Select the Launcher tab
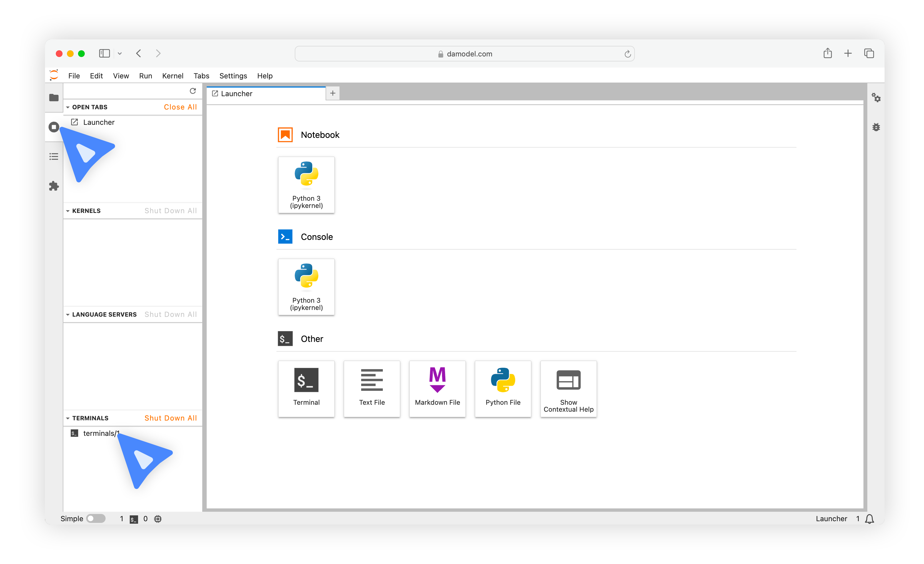The image size is (924, 564). 267,93
